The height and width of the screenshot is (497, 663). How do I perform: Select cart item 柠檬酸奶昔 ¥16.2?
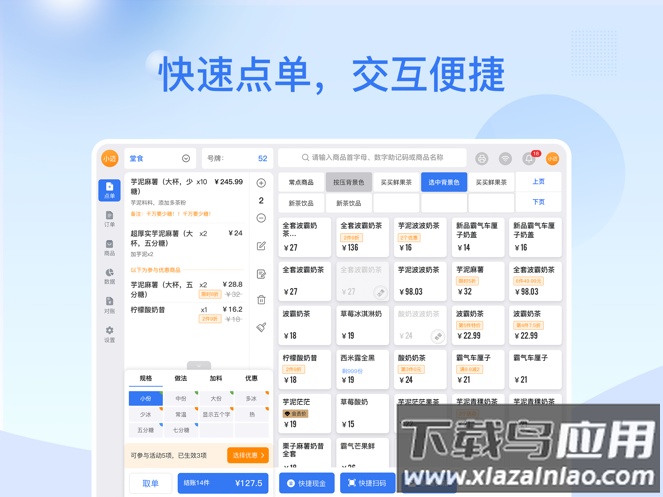[x=186, y=314]
